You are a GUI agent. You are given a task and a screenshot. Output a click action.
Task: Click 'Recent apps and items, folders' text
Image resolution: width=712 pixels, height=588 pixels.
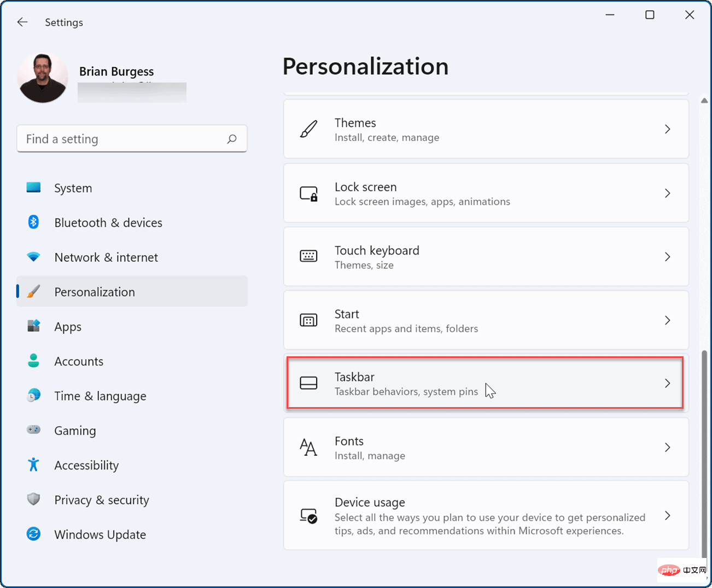pos(406,329)
